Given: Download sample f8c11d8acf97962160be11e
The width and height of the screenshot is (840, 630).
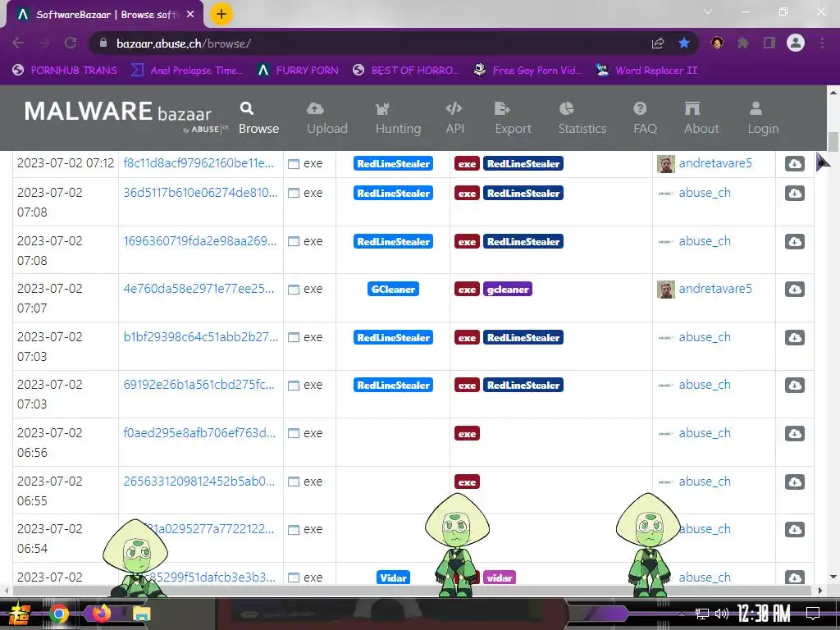Looking at the screenshot, I should 794,164.
